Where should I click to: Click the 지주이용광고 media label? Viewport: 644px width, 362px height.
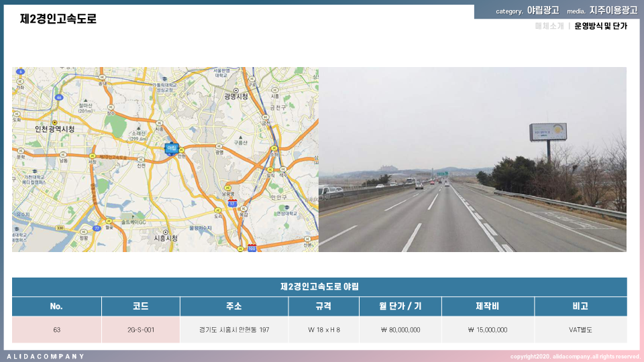(x=613, y=11)
